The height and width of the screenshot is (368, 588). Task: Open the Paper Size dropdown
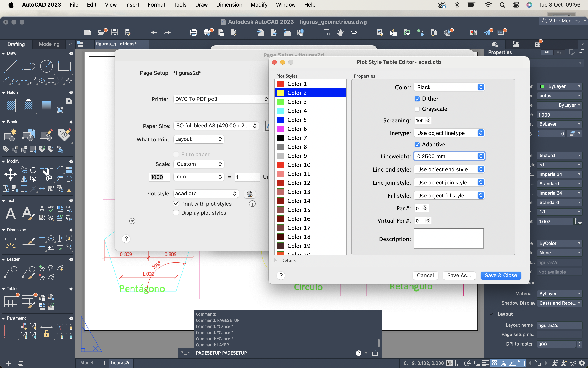216,126
